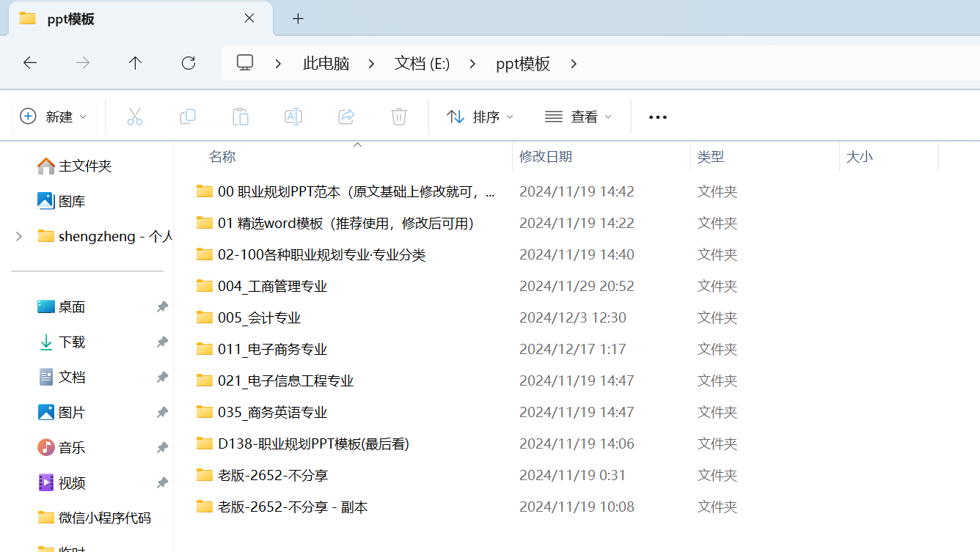Expand chevron after 文档 (E:) in address bar
980x552 pixels.
click(473, 64)
